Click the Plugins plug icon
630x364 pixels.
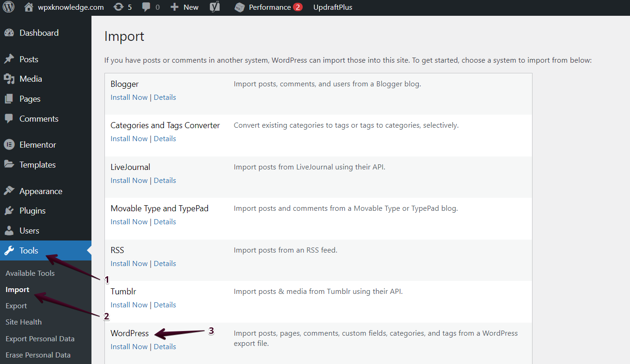pos(9,211)
